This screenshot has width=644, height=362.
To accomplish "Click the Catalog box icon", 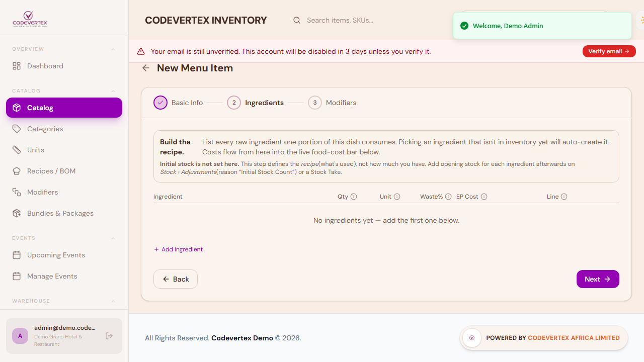I will pyautogui.click(x=17, y=108).
